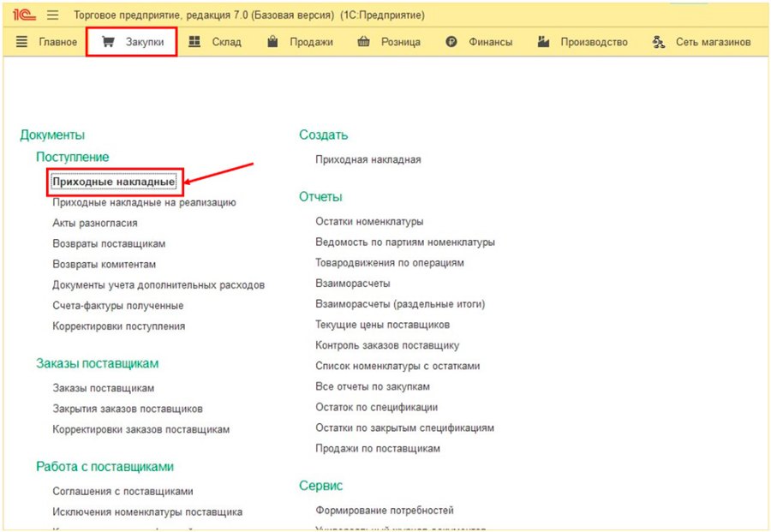Open Возвраты комитентам

105,265
